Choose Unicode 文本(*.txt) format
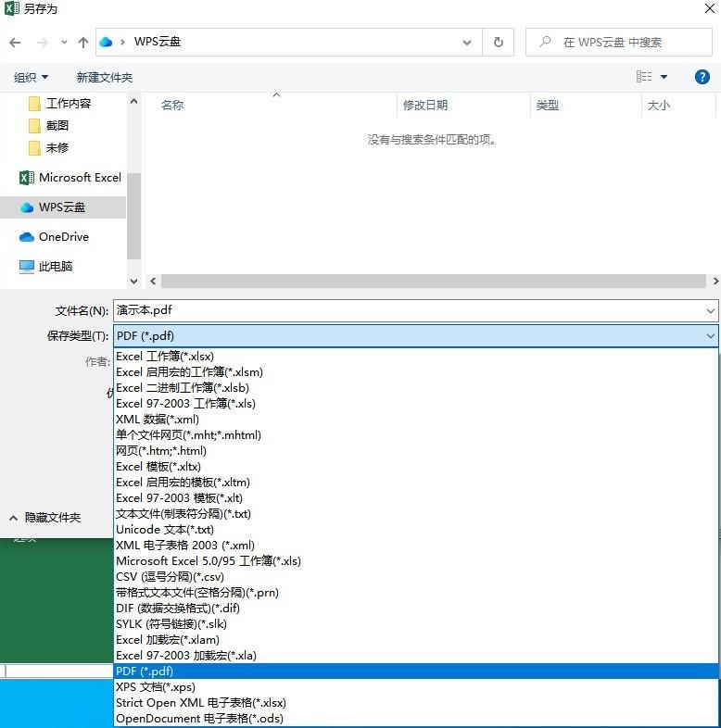 pos(416,530)
